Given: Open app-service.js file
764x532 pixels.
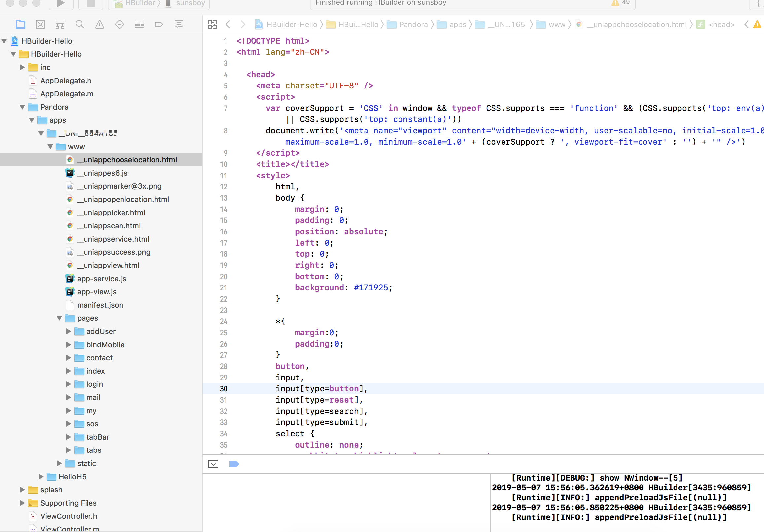Looking at the screenshot, I should (101, 279).
